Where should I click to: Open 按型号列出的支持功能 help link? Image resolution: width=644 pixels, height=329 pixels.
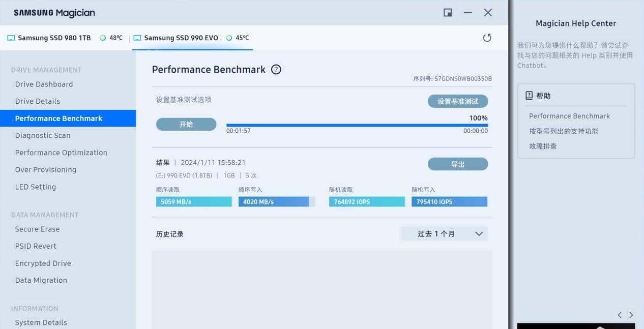click(563, 131)
